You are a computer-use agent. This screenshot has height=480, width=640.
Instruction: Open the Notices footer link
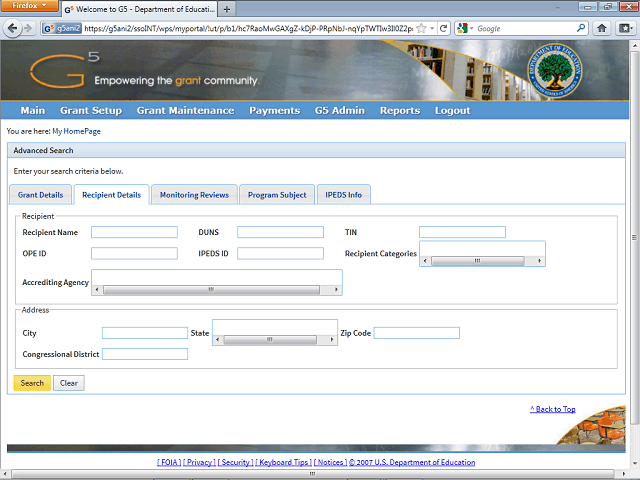(330, 462)
